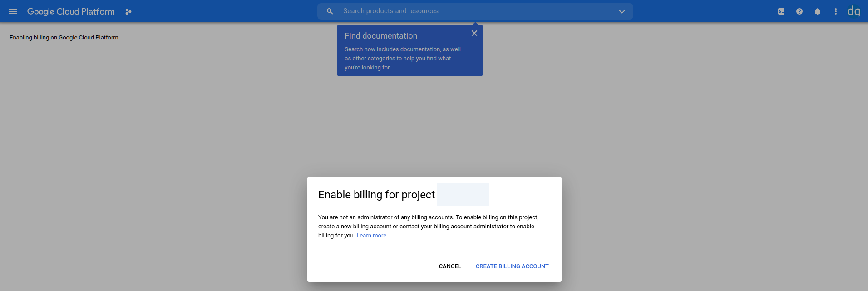868x291 pixels.
Task: Click the Enabling billing on Google Cloud Platform text
Action: pos(66,38)
